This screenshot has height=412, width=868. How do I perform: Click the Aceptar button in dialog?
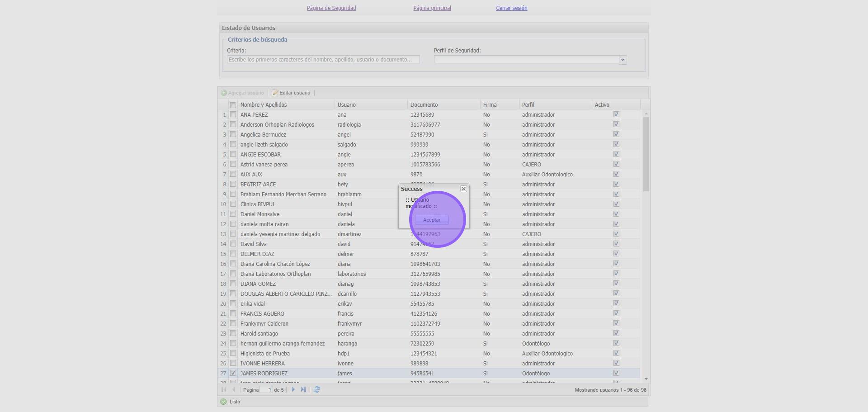point(432,220)
